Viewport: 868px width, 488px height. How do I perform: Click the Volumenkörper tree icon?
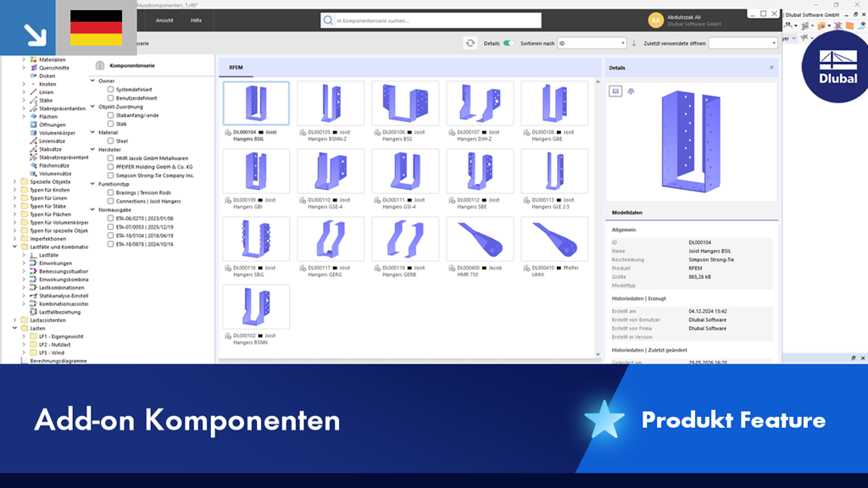point(34,133)
